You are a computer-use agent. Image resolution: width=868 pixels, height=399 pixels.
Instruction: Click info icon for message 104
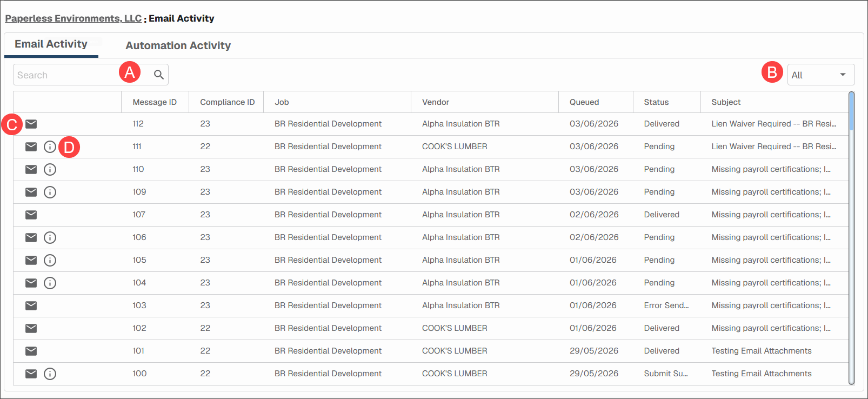(x=50, y=283)
